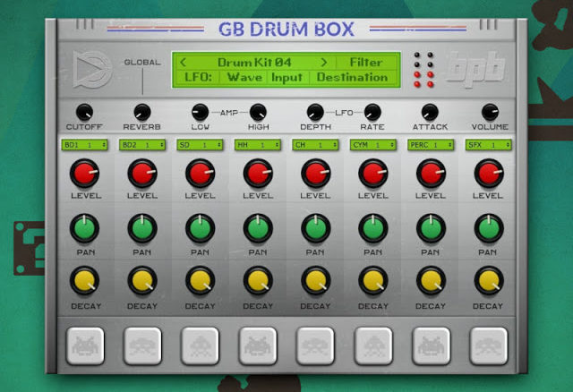Viewport: 573px width, 392px height.
Task: Click the green PAN knob for BD2
Action: pyautogui.click(x=142, y=229)
